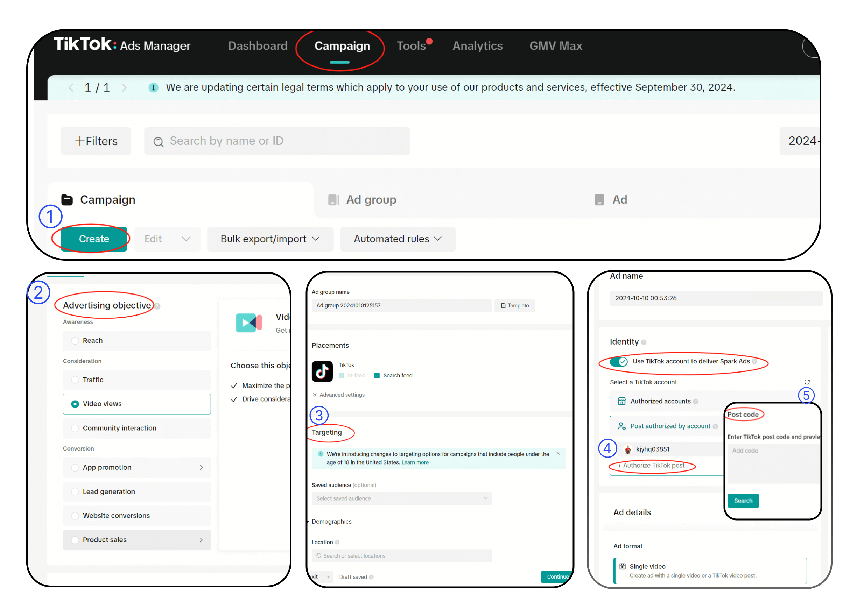
Task: Click the next page arrow in banner
Action: (124, 88)
